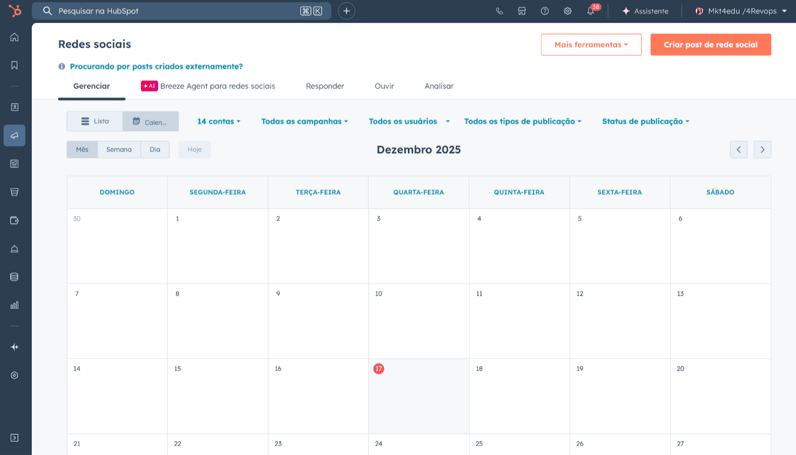Go to the previous month with the left arrow
The image size is (796, 455).
pyautogui.click(x=739, y=149)
